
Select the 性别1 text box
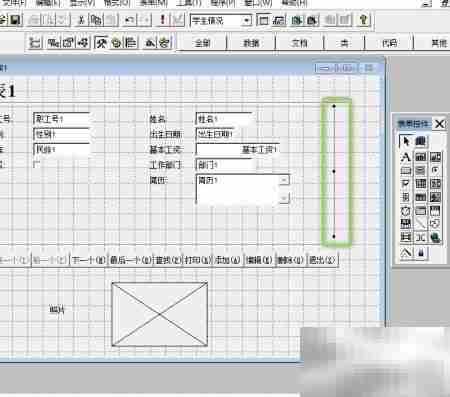(x=61, y=134)
